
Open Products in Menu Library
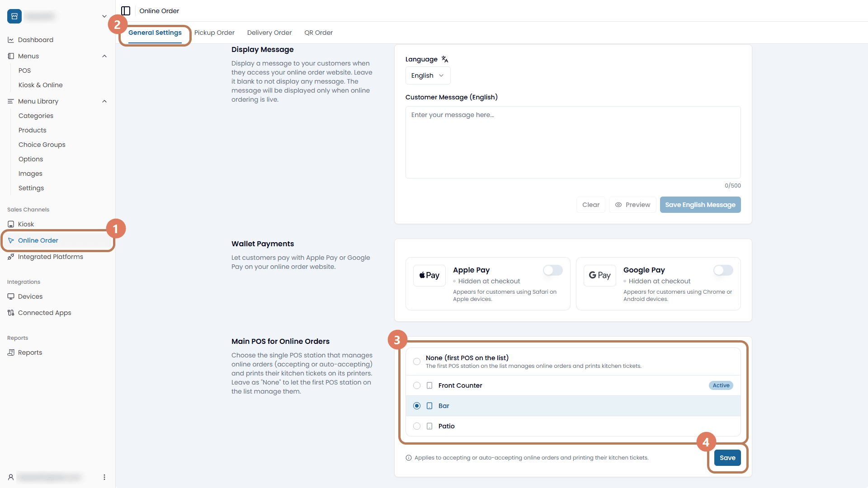pyautogui.click(x=33, y=130)
